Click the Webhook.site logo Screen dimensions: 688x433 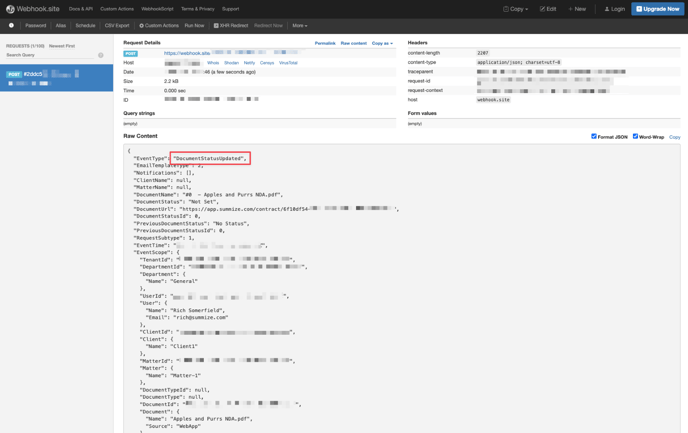coord(32,9)
